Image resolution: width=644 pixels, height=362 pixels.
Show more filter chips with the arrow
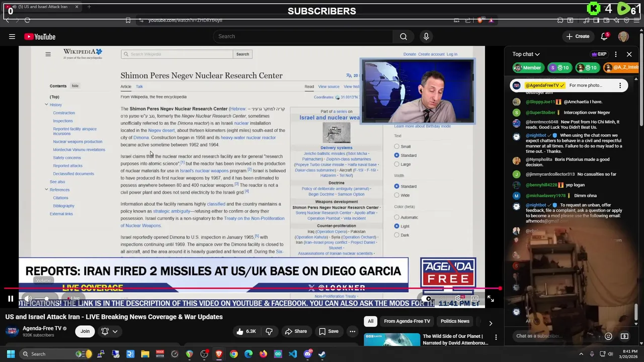[491, 322]
